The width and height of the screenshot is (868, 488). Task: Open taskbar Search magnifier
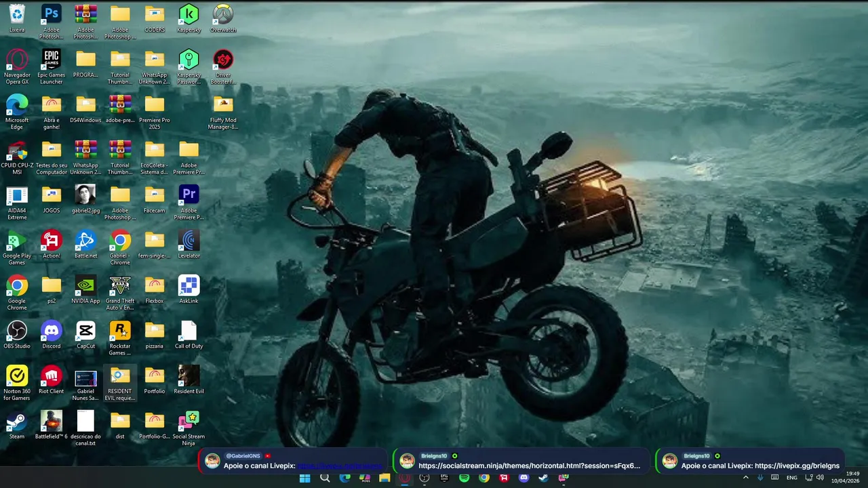(325, 478)
